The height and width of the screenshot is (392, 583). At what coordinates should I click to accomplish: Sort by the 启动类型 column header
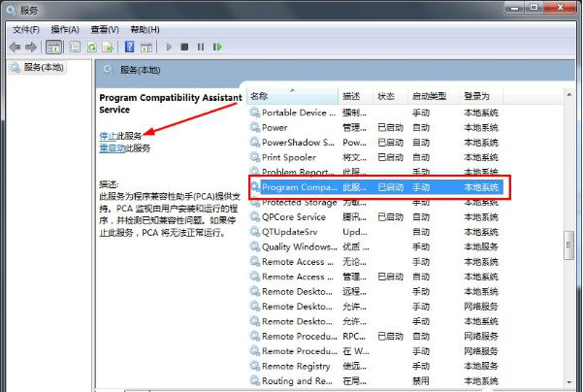click(x=429, y=96)
